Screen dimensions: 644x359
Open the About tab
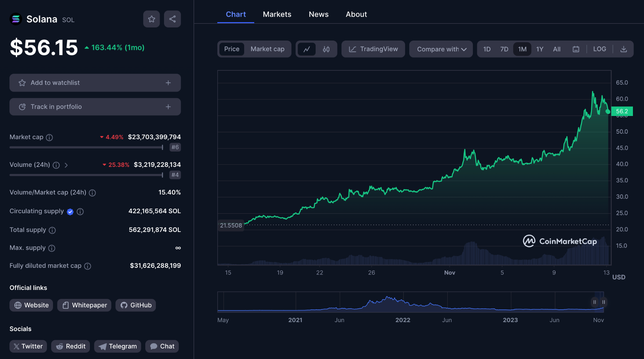click(356, 14)
